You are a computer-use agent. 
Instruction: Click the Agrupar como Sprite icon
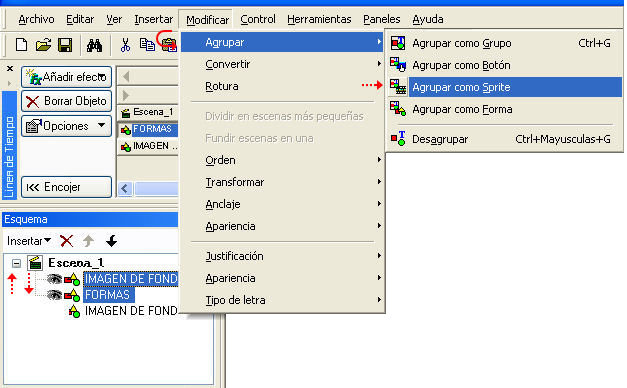(x=398, y=86)
